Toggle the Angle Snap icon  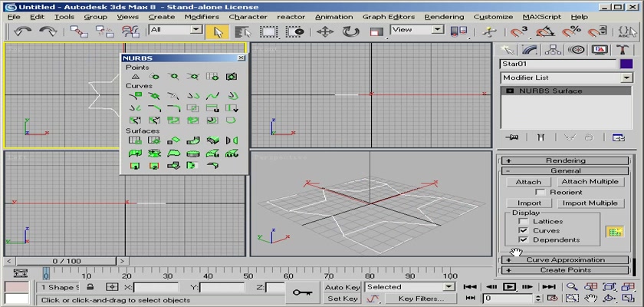545,31
